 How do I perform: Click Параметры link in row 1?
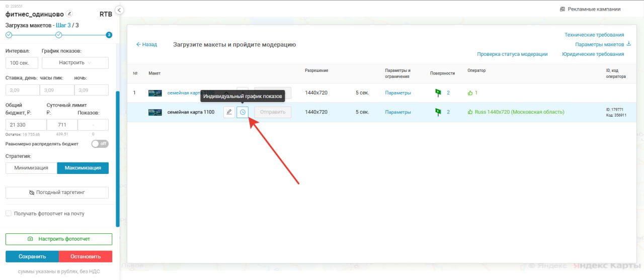pyautogui.click(x=398, y=93)
